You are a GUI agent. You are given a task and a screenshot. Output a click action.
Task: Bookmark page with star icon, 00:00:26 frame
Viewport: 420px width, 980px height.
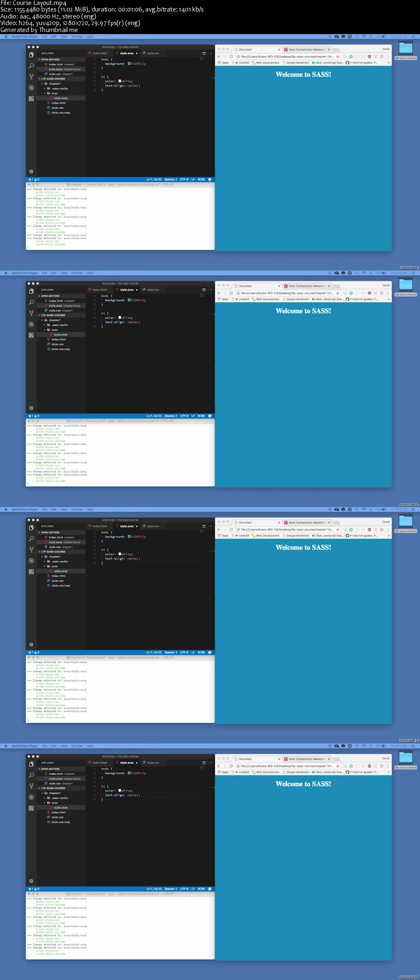[x=338, y=293]
